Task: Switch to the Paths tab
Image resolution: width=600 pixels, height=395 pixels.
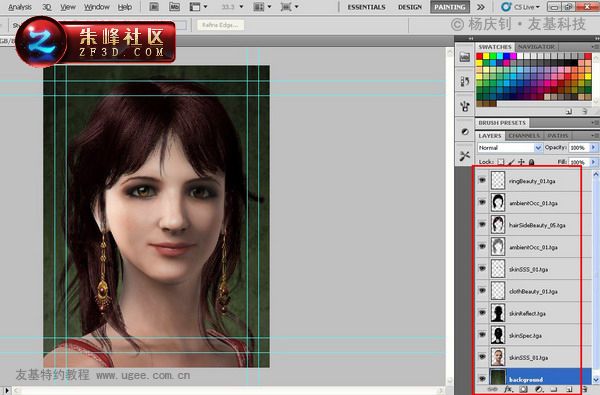Action: pos(557,135)
